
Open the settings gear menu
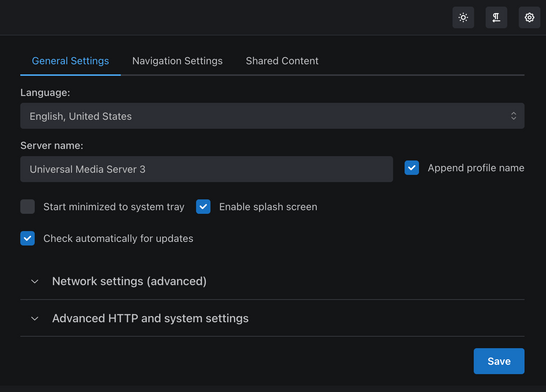click(529, 17)
